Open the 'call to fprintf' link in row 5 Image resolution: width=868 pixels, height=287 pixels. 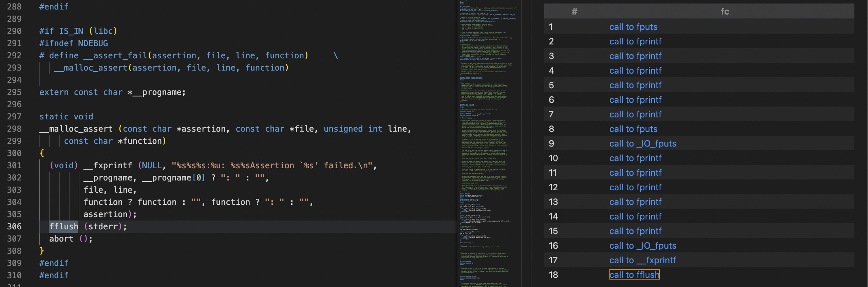coord(635,85)
